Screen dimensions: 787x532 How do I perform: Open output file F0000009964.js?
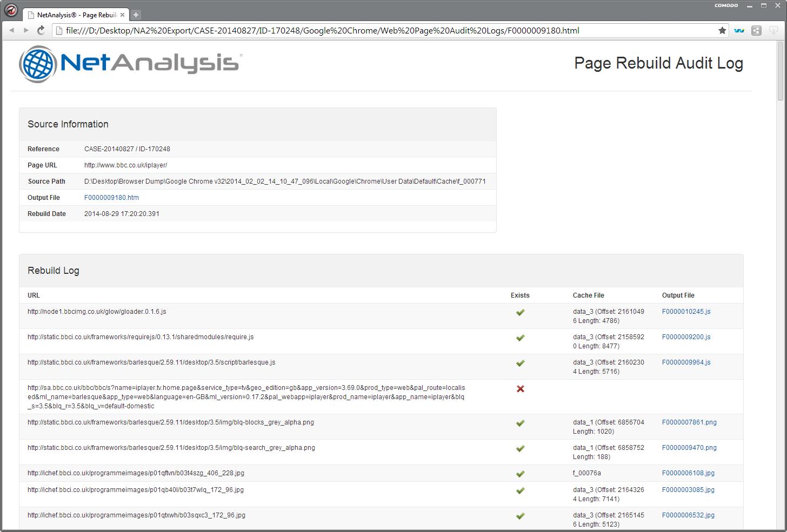click(x=686, y=362)
